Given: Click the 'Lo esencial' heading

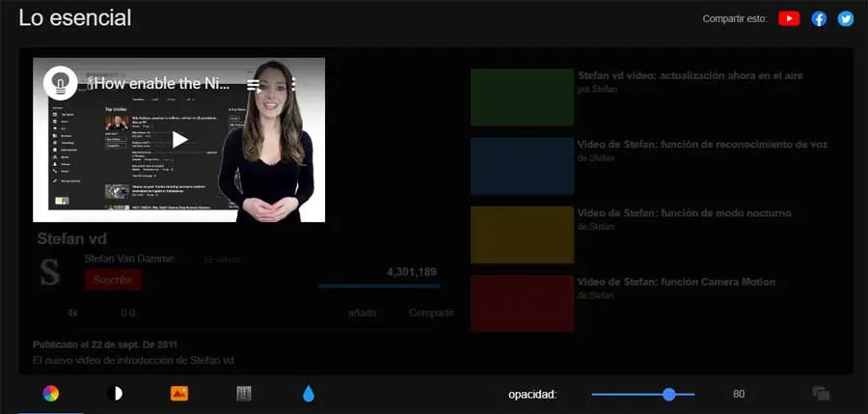Looking at the screenshot, I should coord(75,17).
